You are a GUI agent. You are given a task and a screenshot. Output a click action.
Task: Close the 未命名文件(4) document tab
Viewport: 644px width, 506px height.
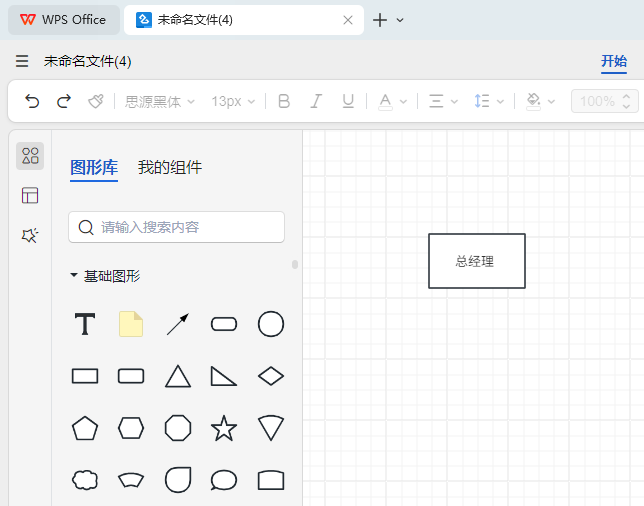click(x=348, y=20)
